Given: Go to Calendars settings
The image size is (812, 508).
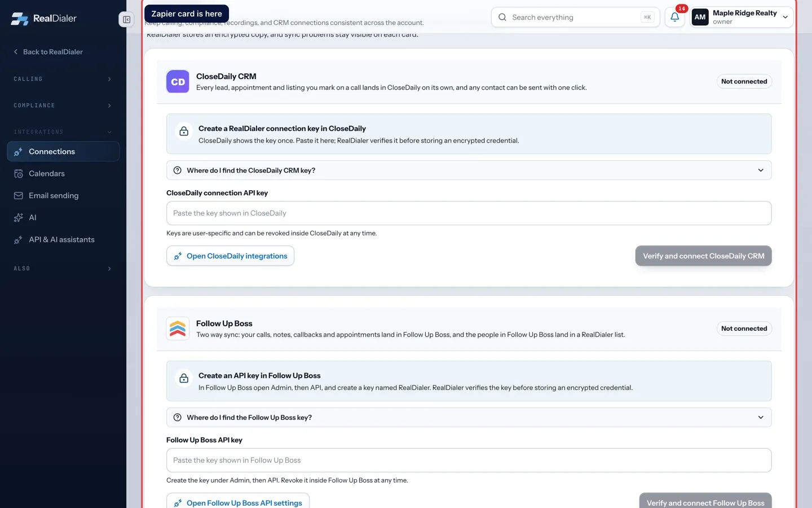Looking at the screenshot, I should coord(63,173).
